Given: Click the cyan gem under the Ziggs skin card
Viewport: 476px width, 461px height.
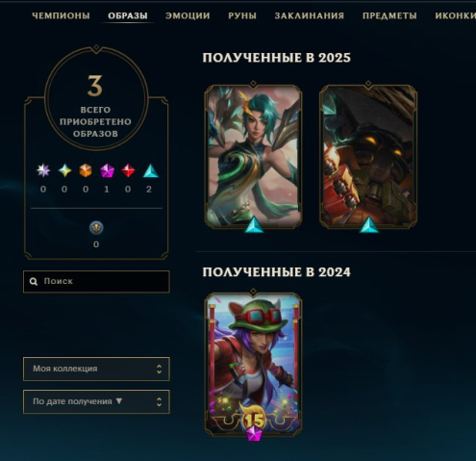Looking at the screenshot, I should click(368, 224).
